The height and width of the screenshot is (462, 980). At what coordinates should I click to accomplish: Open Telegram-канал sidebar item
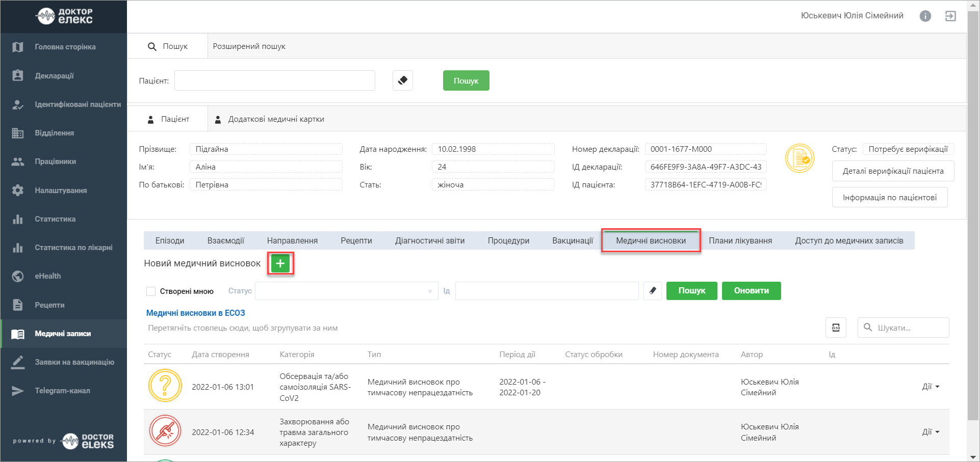[x=63, y=391]
